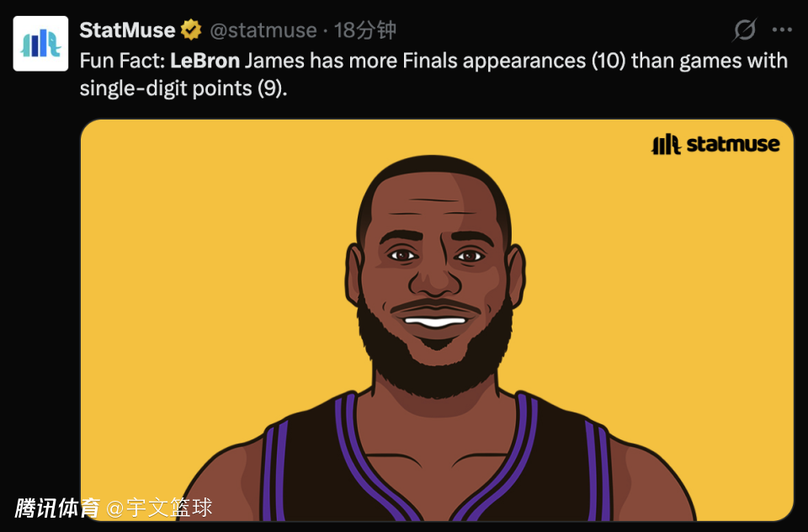Image resolution: width=808 pixels, height=532 pixels.
Task: Open the StatMuse profile avatar
Action: coord(40,43)
